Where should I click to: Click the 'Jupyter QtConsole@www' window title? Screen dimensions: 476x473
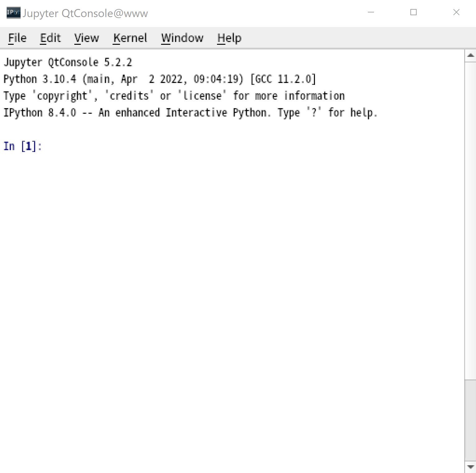point(85,13)
